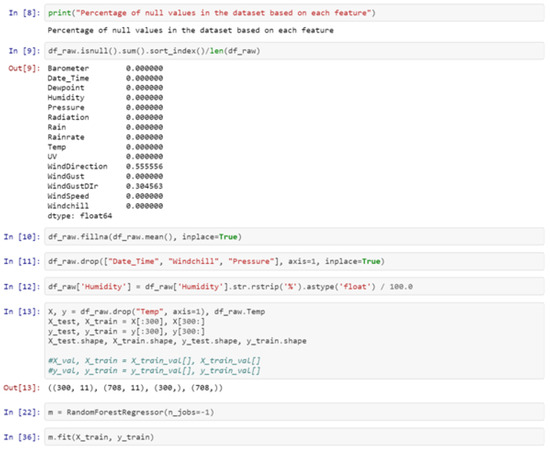Viewport: 550px width, 450px height.
Task: Select the RandomForestRegressor code cell
Action: 294,412
